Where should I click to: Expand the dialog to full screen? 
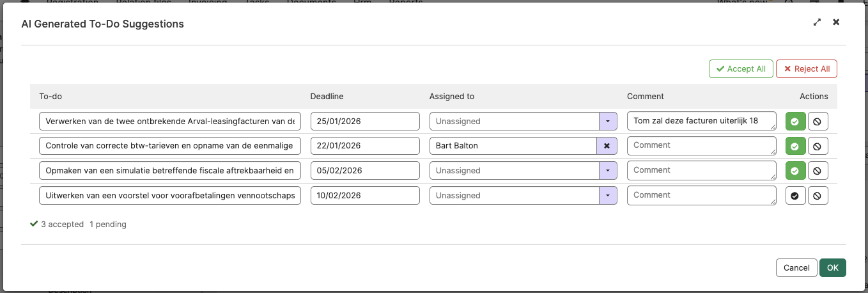pos(817,22)
